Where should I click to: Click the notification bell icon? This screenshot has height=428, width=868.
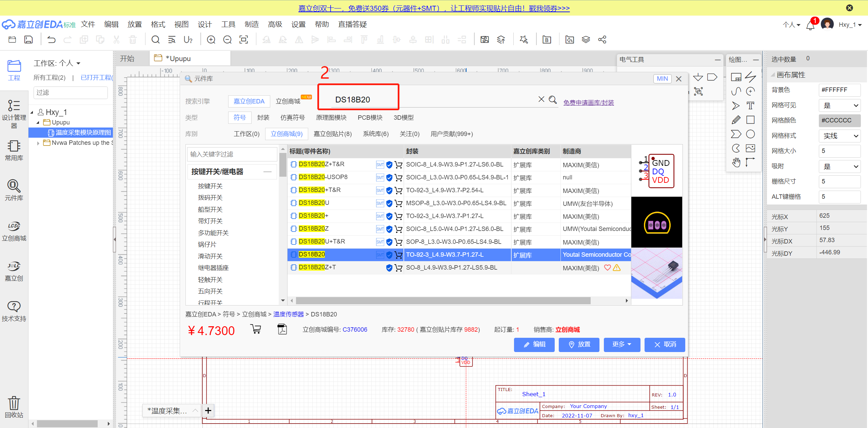point(810,25)
